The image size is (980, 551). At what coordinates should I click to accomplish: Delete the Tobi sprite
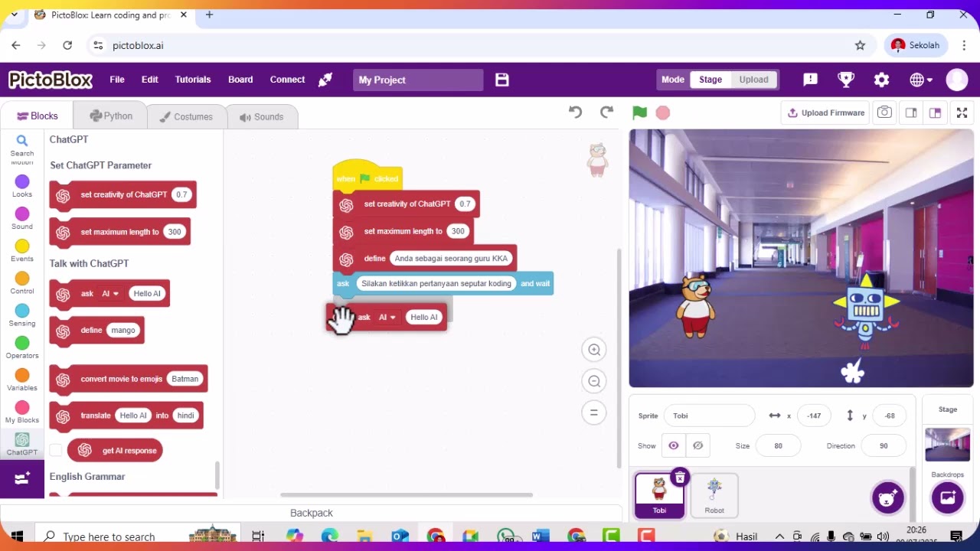(679, 478)
